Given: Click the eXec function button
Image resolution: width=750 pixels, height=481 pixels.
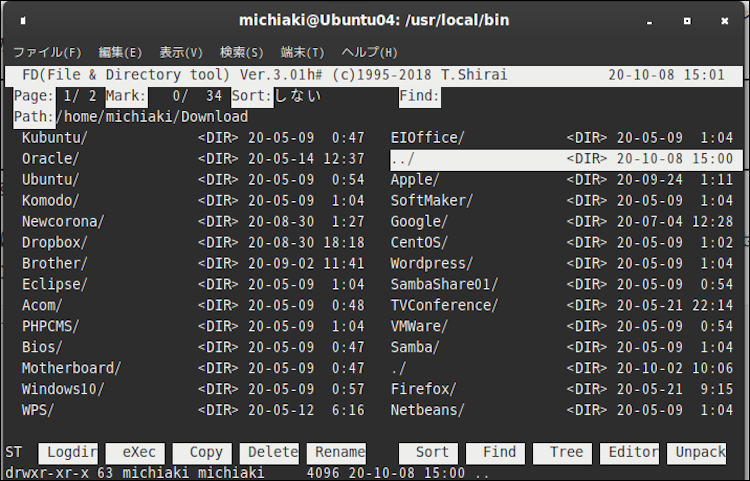Looking at the screenshot, I should coord(135,452).
